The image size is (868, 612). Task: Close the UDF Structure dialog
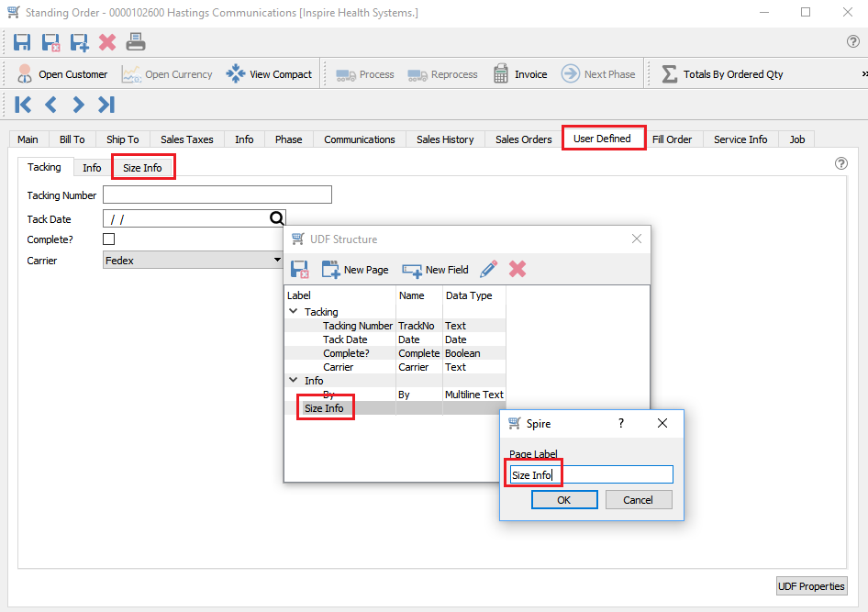[637, 239]
